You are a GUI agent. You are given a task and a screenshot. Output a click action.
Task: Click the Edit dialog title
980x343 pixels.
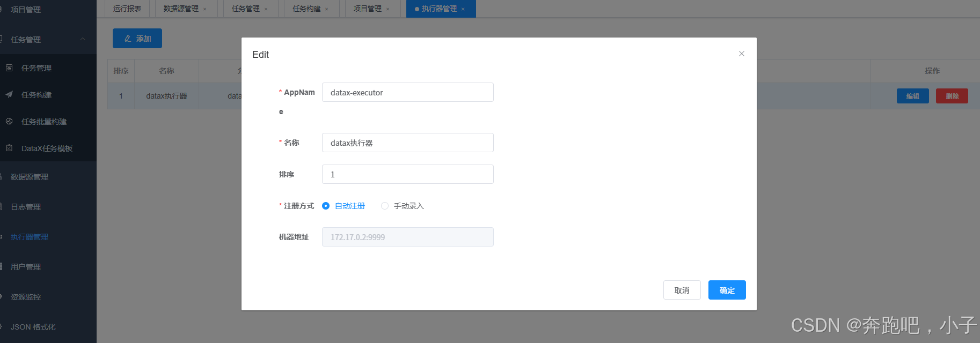coord(260,55)
